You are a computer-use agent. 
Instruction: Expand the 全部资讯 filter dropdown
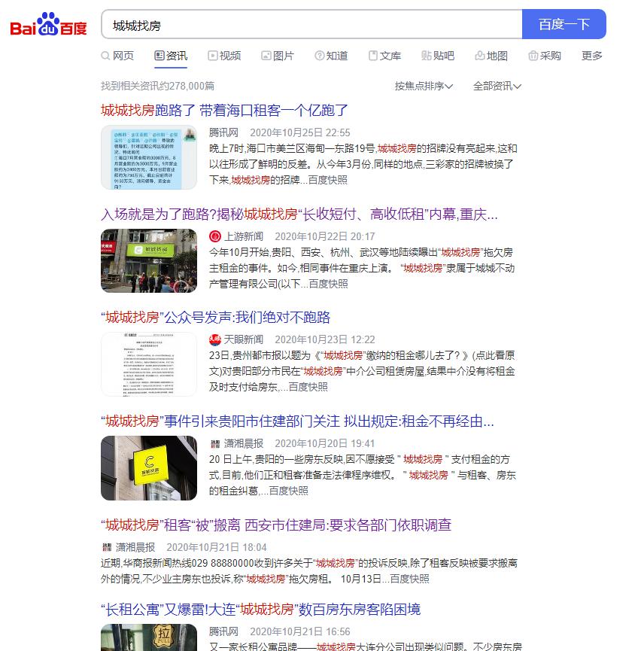[497, 86]
